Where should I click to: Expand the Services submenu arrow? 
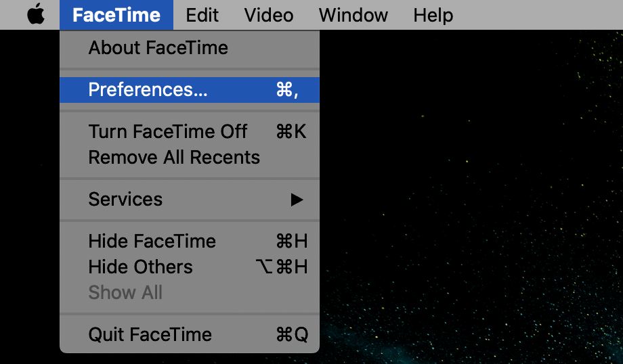(297, 200)
